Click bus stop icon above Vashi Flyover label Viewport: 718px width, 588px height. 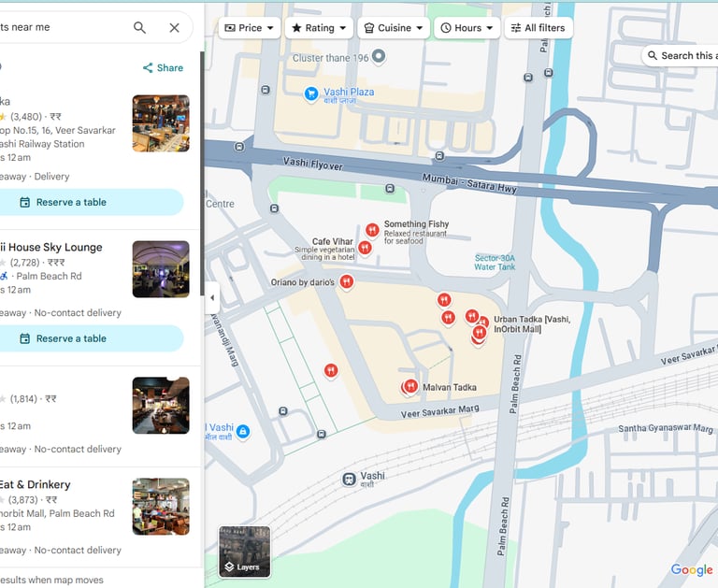pos(239,147)
